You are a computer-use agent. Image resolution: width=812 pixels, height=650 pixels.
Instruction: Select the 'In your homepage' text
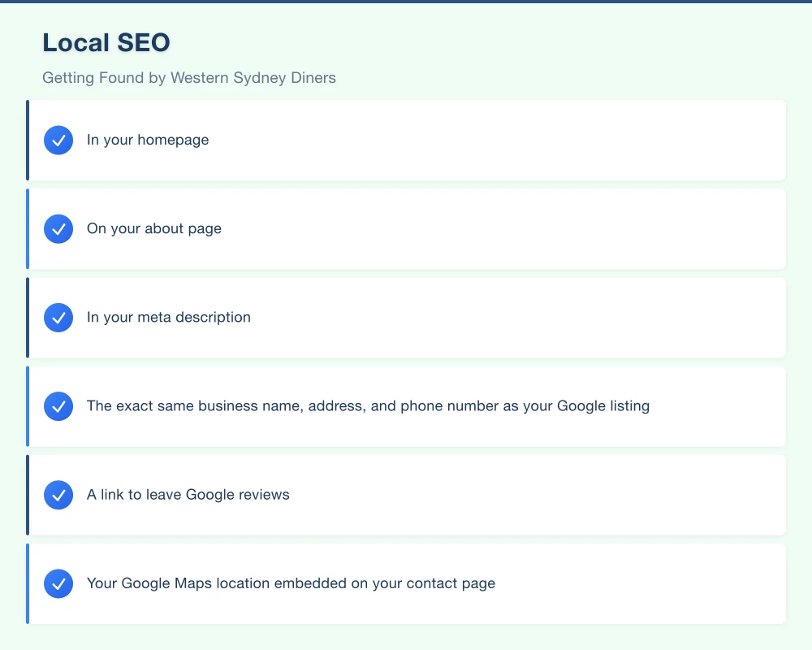click(x=148, y=140)
